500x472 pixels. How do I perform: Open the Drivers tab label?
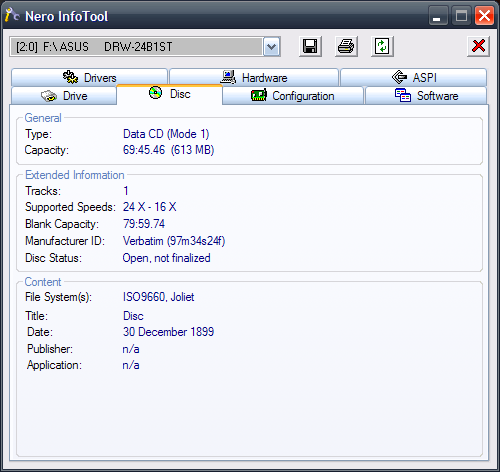[x=100, y=78]
